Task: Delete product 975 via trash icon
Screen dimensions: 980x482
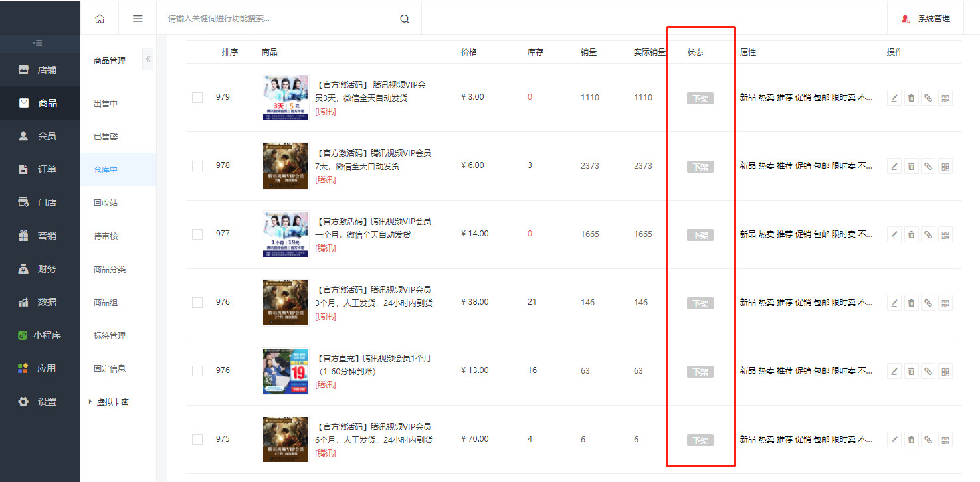Action: (x=912, y=440)
